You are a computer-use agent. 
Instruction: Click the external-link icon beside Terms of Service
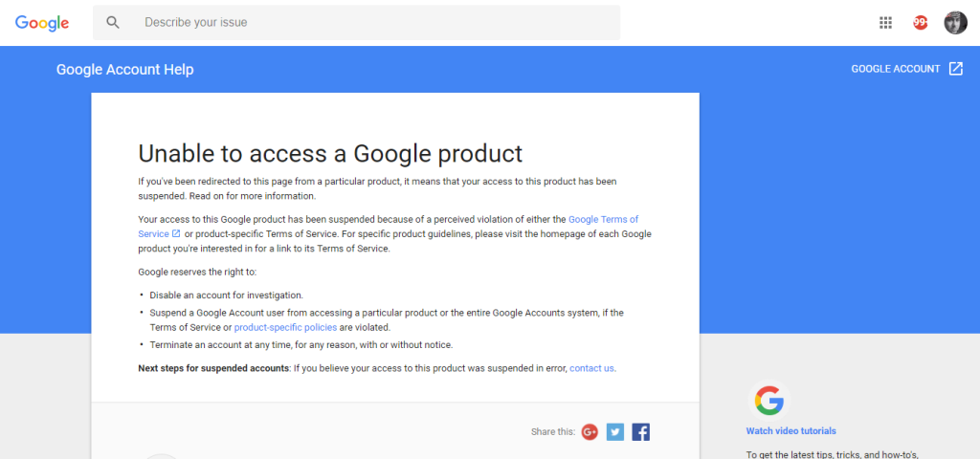point(176,234)
